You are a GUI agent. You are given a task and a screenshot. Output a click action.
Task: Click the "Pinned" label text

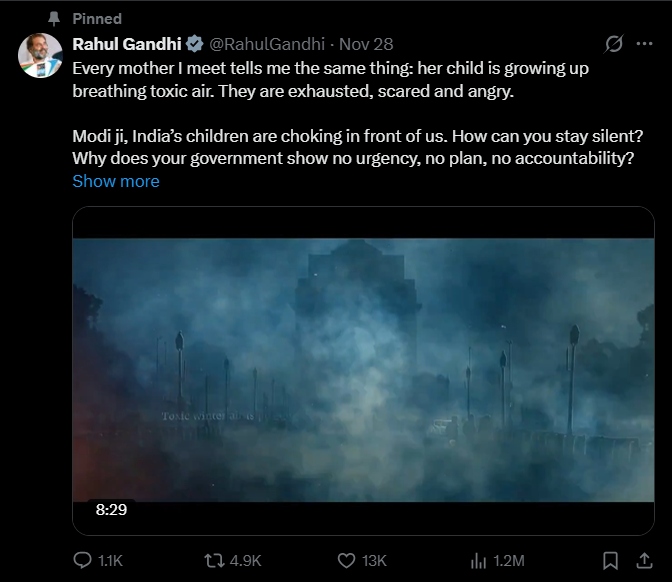[97, 19]
